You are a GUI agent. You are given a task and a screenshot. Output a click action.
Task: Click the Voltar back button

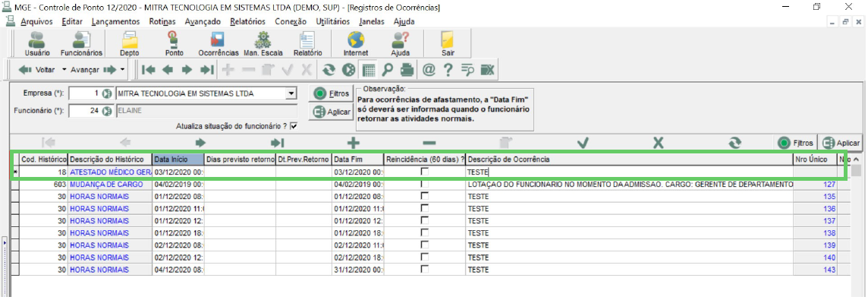pos(37,70)
